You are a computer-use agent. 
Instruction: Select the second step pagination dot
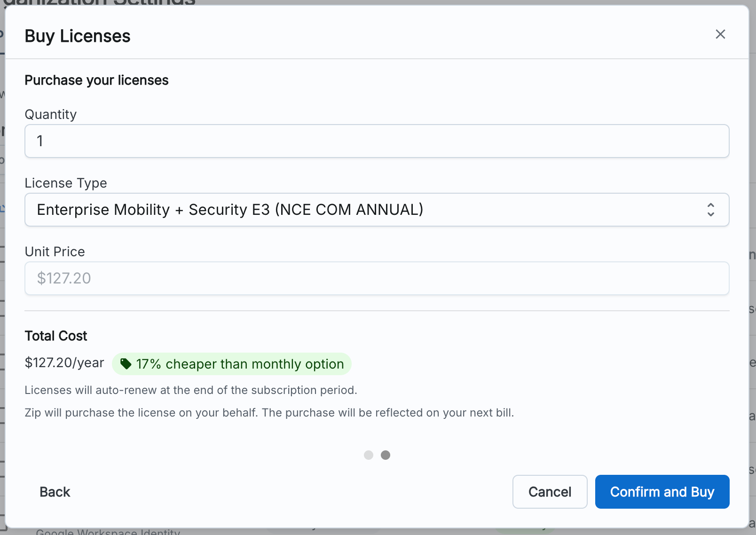pyautogui.click(x=386, y=455)
